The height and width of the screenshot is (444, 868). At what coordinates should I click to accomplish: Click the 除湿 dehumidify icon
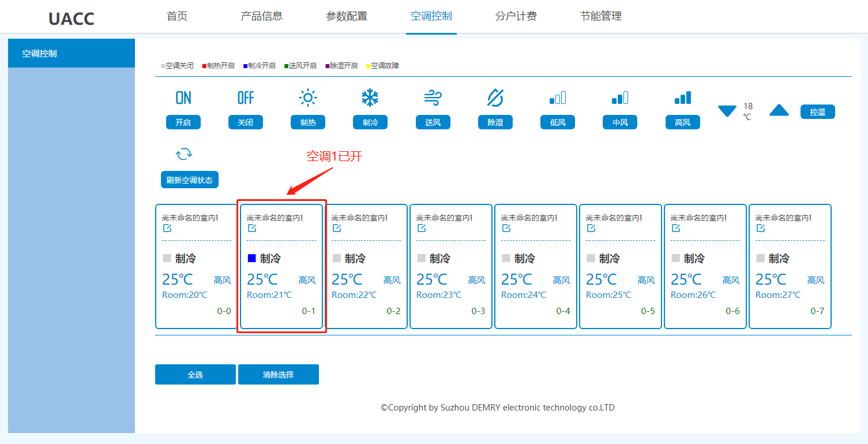(x=495, y=98)
